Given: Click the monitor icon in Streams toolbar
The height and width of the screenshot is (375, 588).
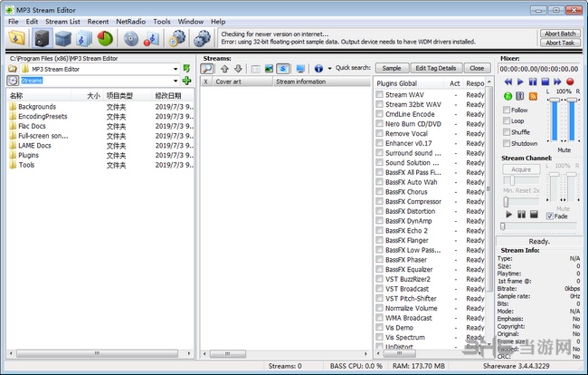Looking at the screenshot, I should click(300, 68).
